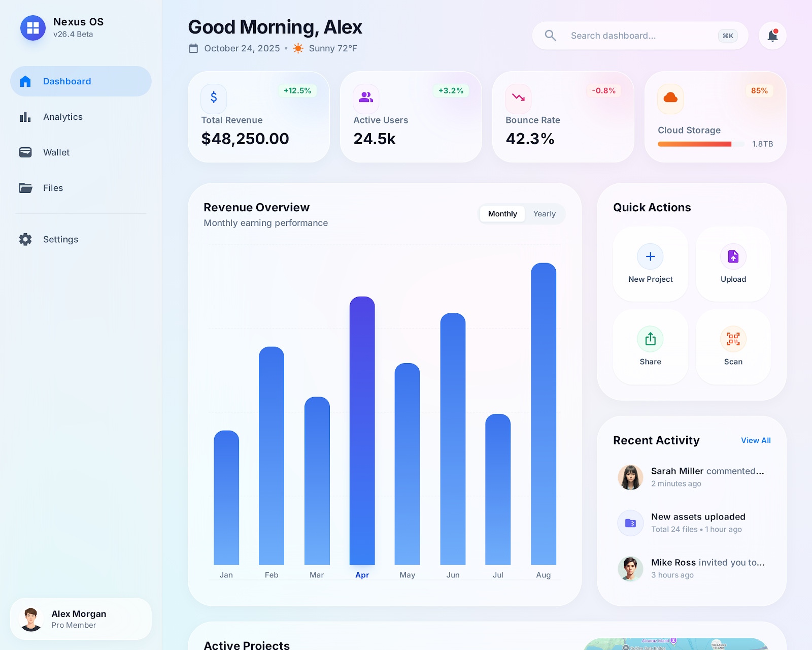The width and height of the screenshot is (812, 650).
Task: Select the Monthly chart toggle
Action: pos(502,214)
